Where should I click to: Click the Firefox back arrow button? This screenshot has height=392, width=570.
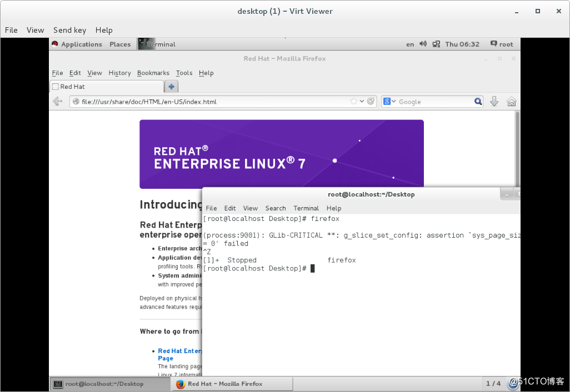(x=58, y=102)
